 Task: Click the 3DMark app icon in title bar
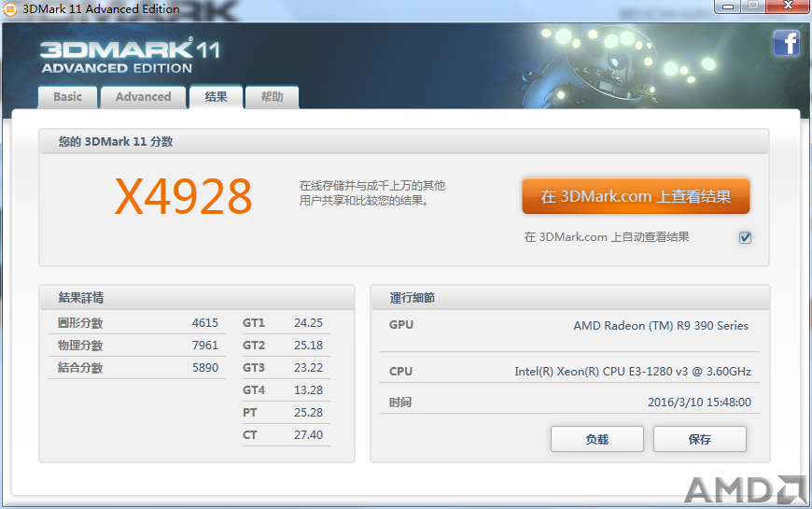pyautogui.click(x=10, y=8)
